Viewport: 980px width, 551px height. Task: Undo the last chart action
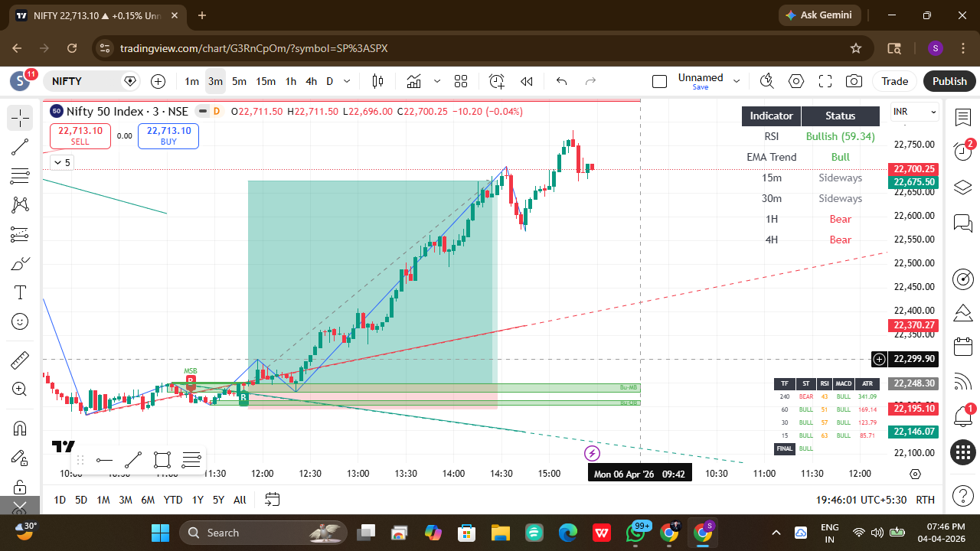coord(561,81)
